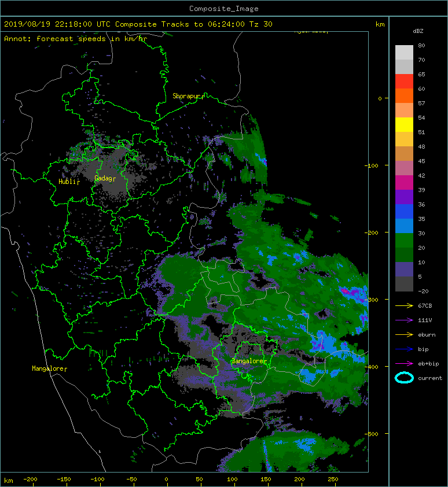Click the 2019/08/19 22:18:00 UTC timestamp

[57, 24]
